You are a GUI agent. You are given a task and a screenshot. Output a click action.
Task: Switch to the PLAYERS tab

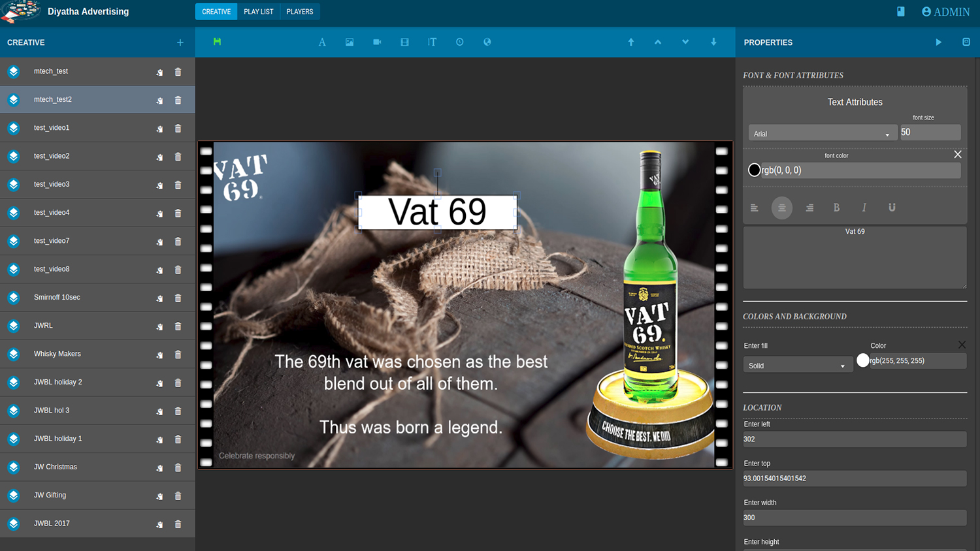[x=300, y=12]
